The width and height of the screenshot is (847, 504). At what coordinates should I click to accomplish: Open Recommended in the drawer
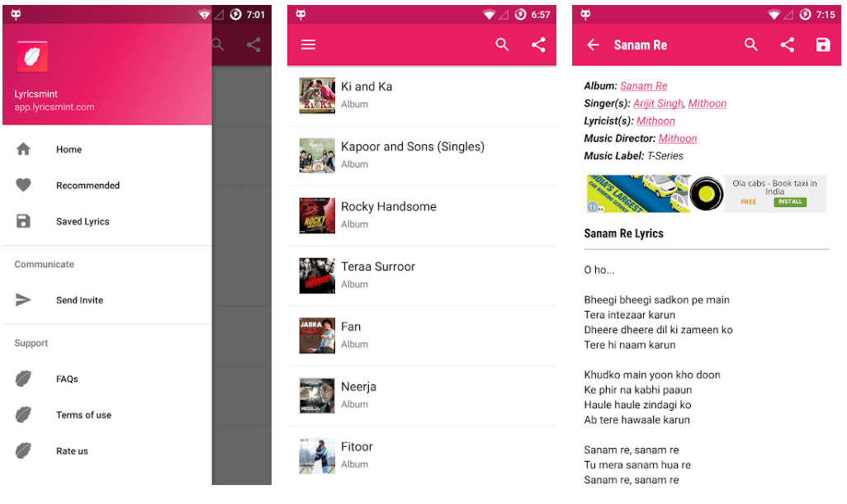click(x=88, y=186)
